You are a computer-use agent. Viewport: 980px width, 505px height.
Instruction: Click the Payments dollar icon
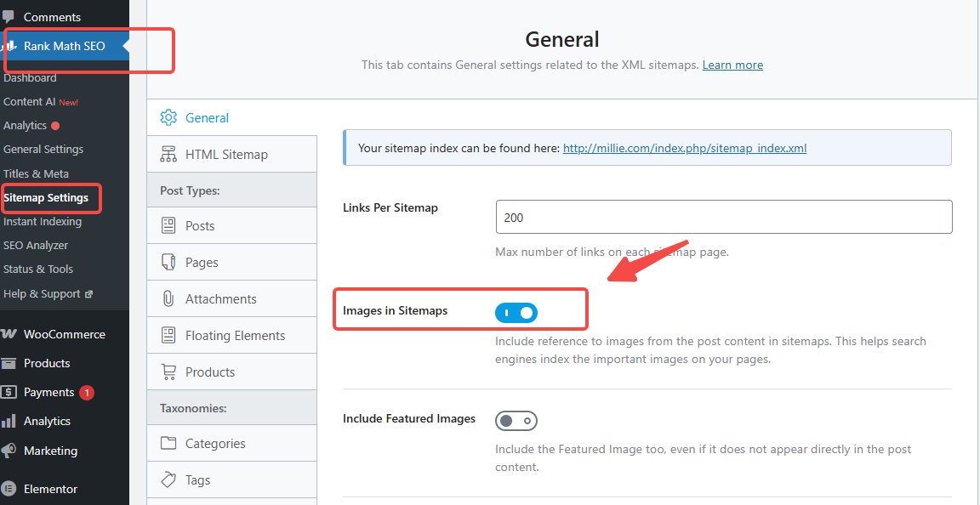pos(9,392)
